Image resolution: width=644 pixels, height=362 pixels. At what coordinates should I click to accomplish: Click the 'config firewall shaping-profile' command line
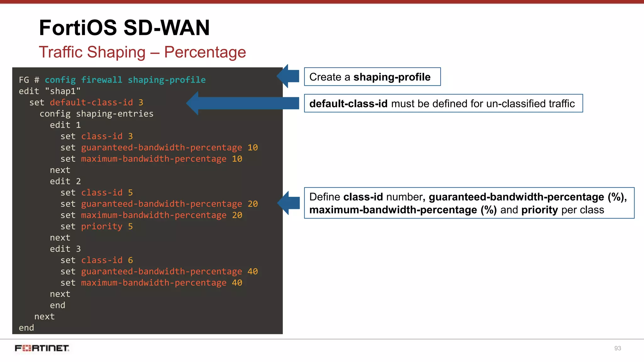tap(112, 80)
